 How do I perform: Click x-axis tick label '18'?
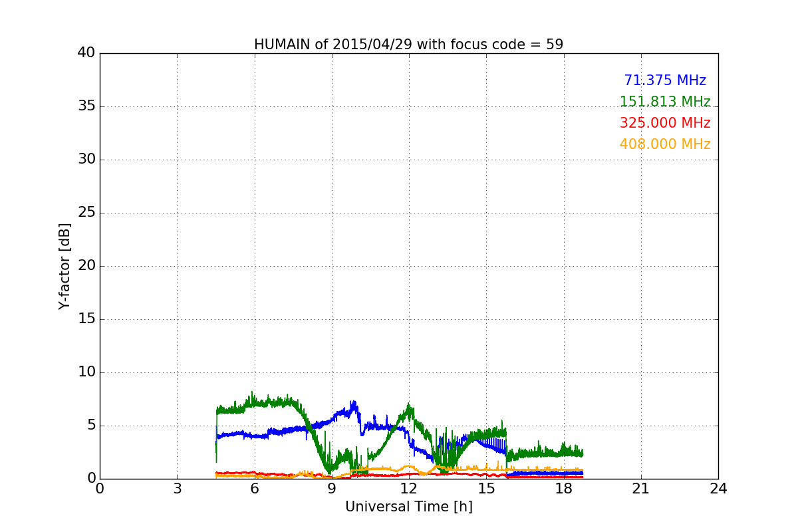[x=564, y=489]
